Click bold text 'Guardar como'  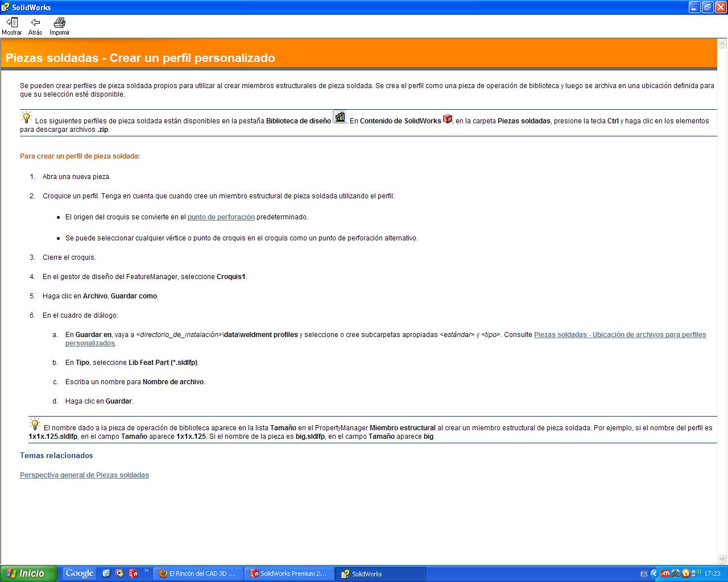pyautogui.click(x=134, y=296)
